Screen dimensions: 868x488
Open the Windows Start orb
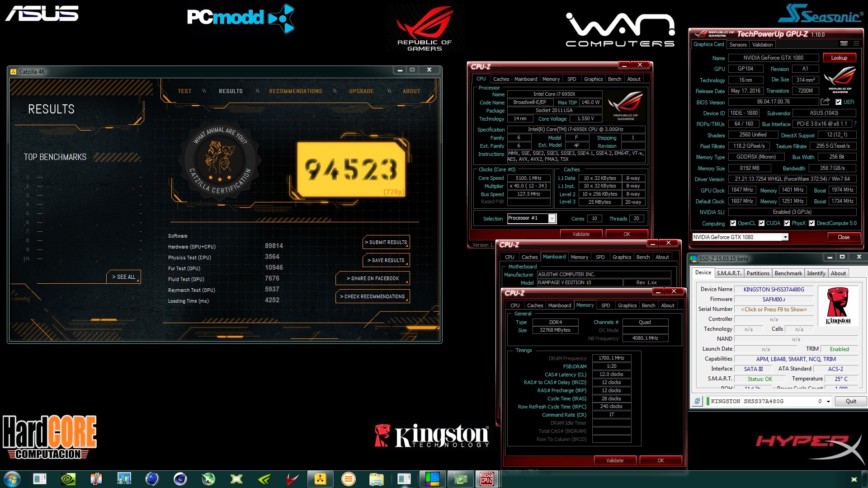(12, 479)
